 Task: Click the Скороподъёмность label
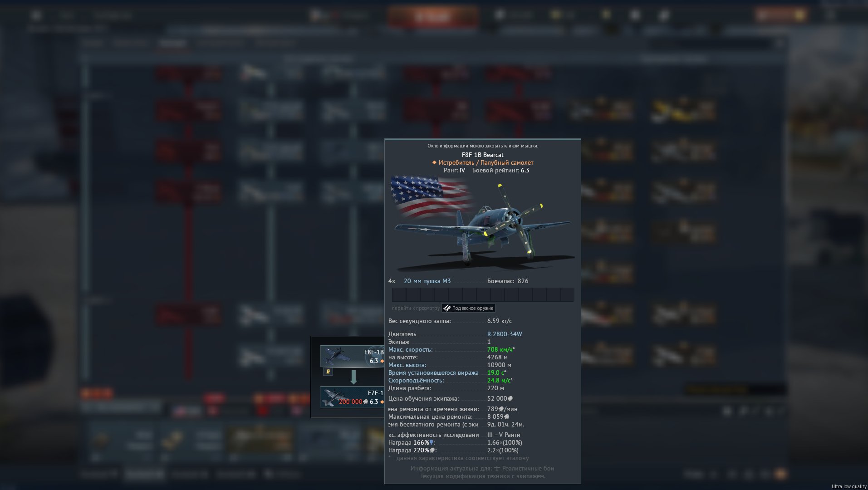(416, 380)
